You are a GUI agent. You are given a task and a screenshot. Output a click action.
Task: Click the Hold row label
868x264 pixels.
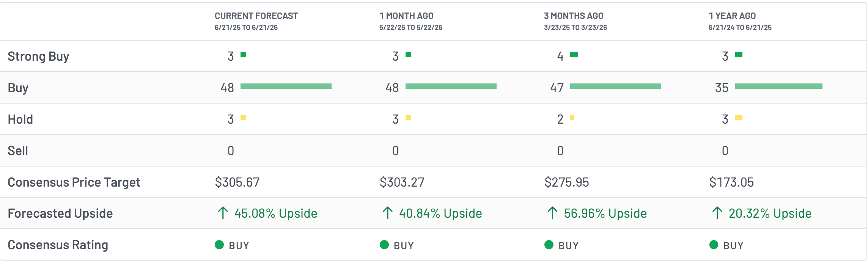[x=20, y=119]
